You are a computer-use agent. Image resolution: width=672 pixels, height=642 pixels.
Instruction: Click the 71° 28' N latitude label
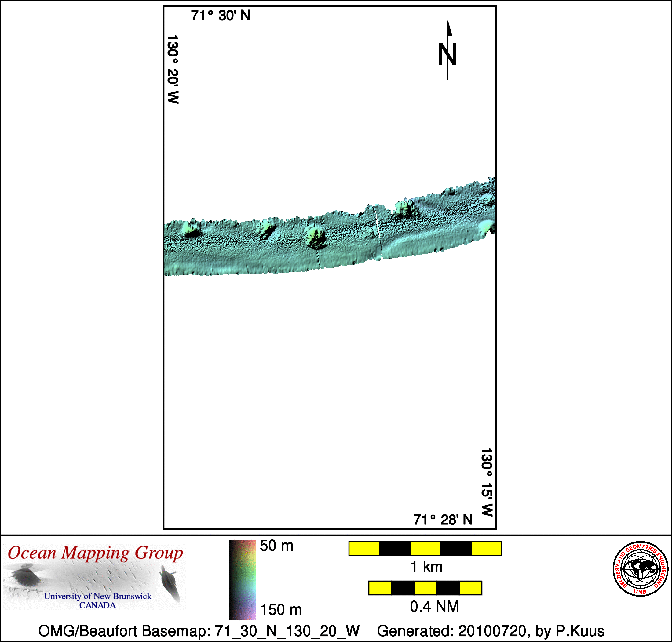[x=443, y=520]
